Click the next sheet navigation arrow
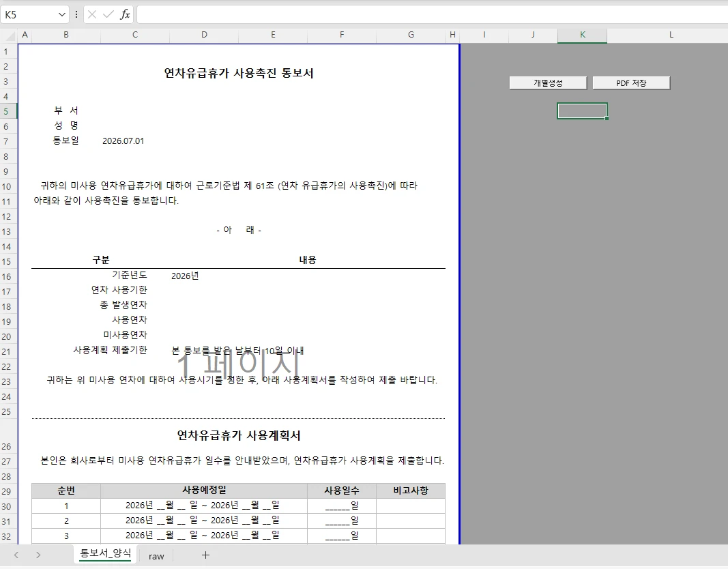The width and height of the screenshot is (728, 569). coord(38,555)
